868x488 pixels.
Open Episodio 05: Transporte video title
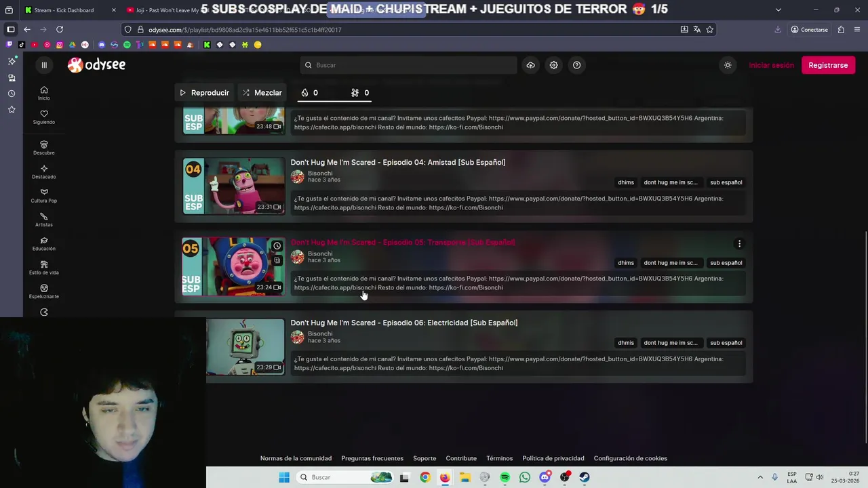[x=403, y=242]
